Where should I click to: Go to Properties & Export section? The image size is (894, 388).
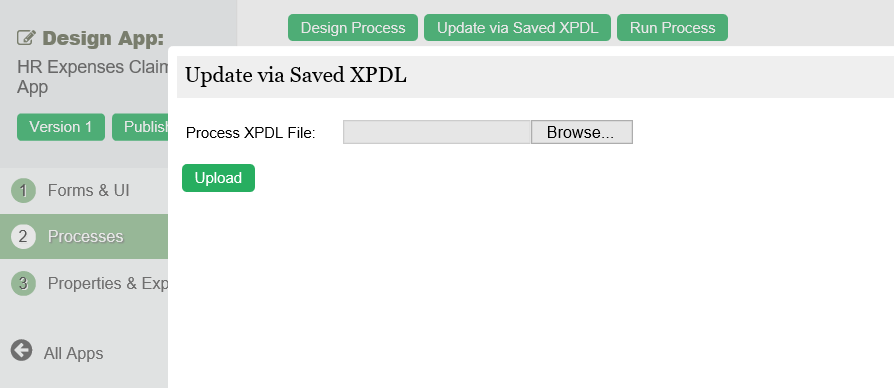[x=108, y=283]
